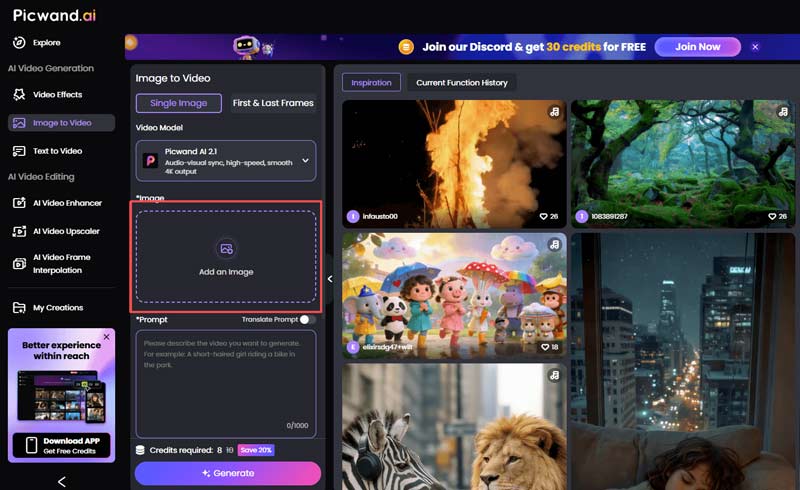800x490 pixels.
Task: Click Join Now on Discord banner
Action: [x=697, y=47]
